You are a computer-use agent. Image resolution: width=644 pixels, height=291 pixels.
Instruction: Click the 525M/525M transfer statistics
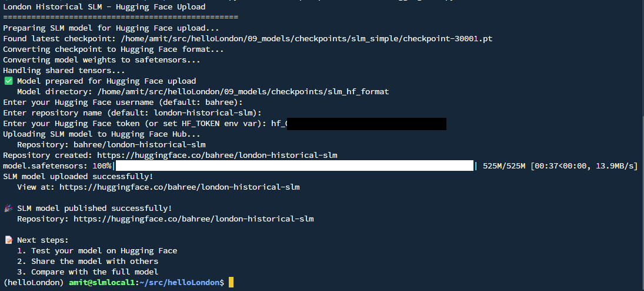pos(560,166)
